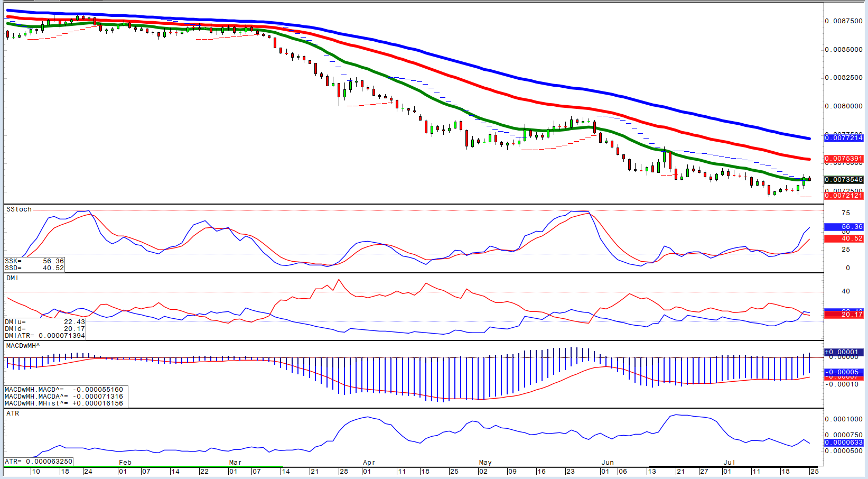The width and height of the screenshot is (868, 479).
Task: Click the -0.00010 MACD axis label
Action: 842,384
